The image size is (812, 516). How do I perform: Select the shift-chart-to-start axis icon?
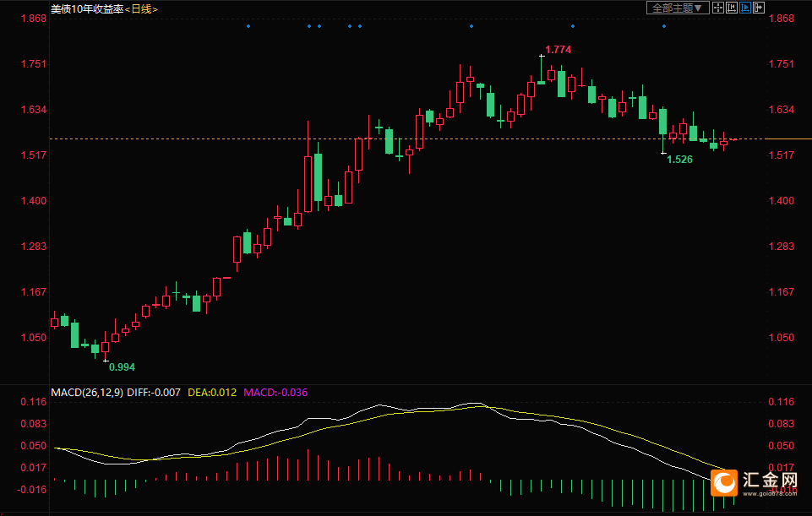coord(732,8)
